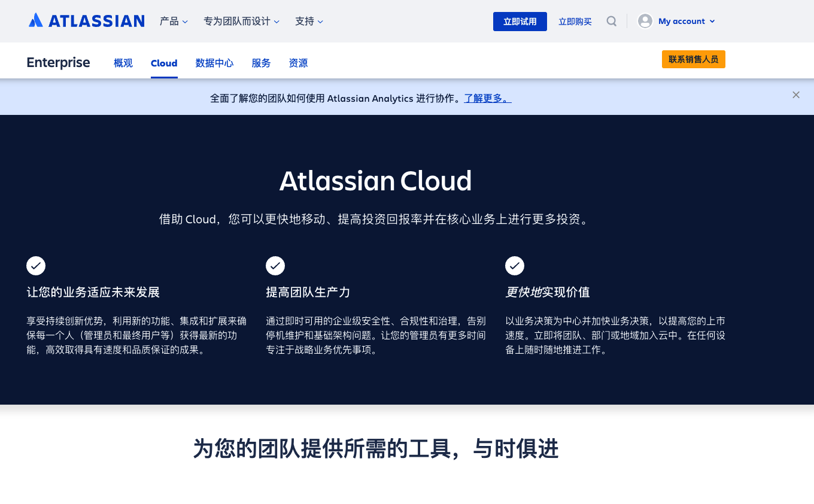Screen dimensions: 814x504
Task: Select the Cloud tab
Action: [164, 63]
